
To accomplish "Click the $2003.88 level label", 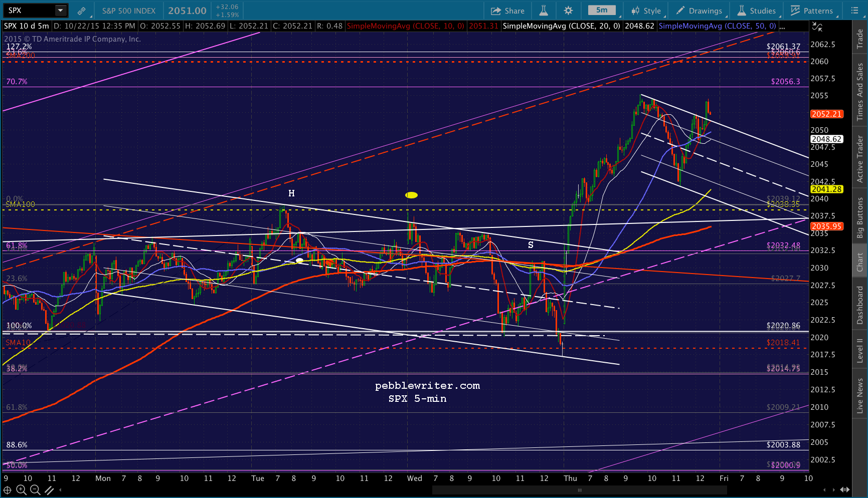I will coord(783,445).
